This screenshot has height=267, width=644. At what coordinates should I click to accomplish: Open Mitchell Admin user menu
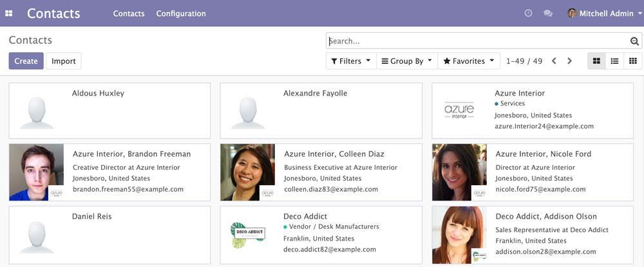pos(605,14)
